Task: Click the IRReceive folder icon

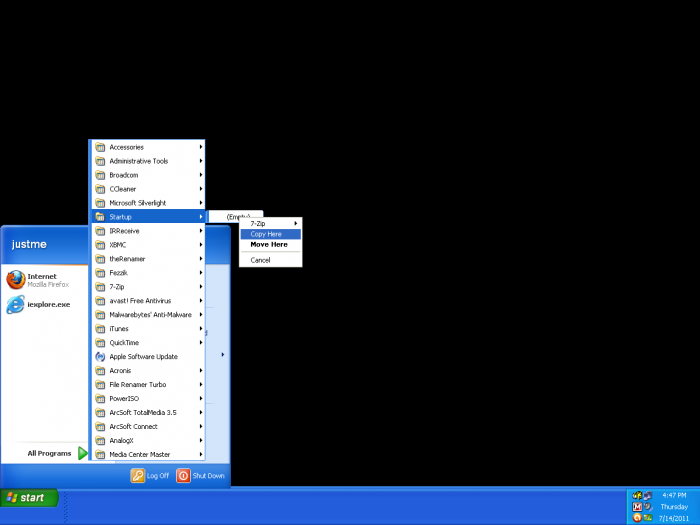Action: (x=100, y=231)
